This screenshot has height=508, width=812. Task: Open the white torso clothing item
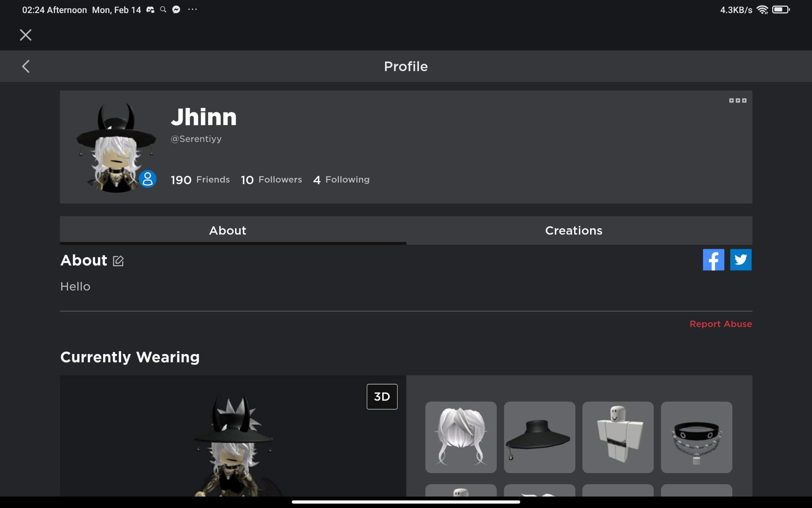(x=618, y=437)
